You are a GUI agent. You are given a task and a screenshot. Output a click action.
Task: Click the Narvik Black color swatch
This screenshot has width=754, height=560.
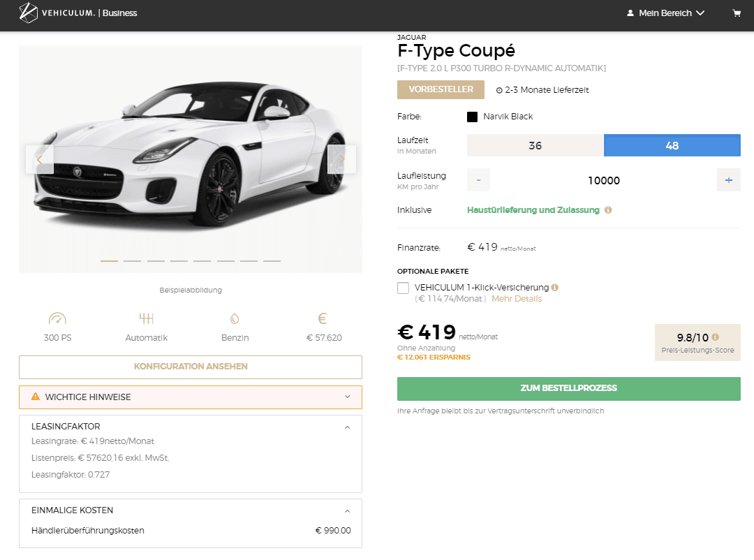pos(472,117)
